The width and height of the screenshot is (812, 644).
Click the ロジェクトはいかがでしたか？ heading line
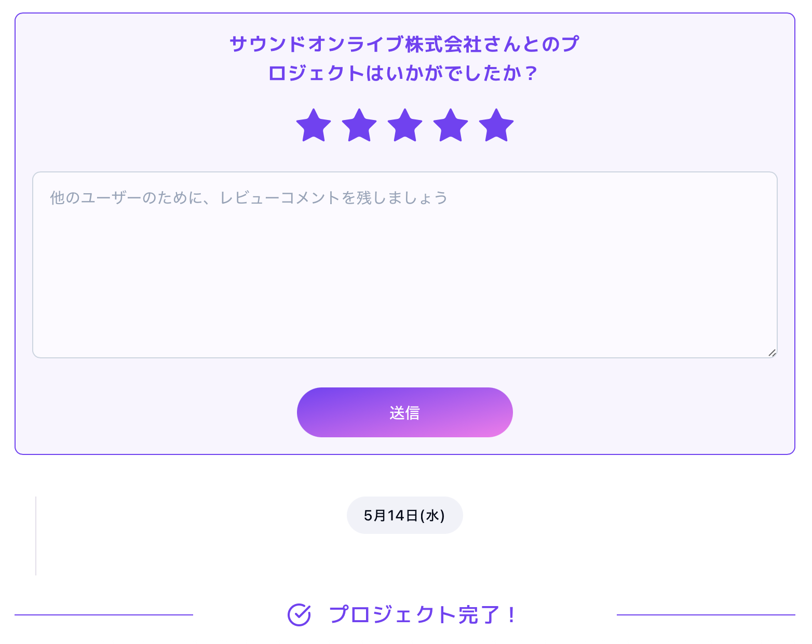[x=404, y=73]
